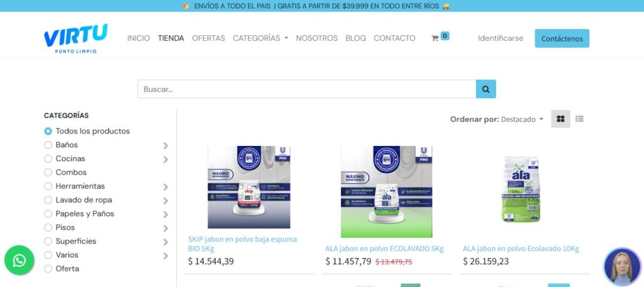The width and height of the screenshot is (644, 287).
Task: Click the Identificarse link
Action: click(500, 38)
